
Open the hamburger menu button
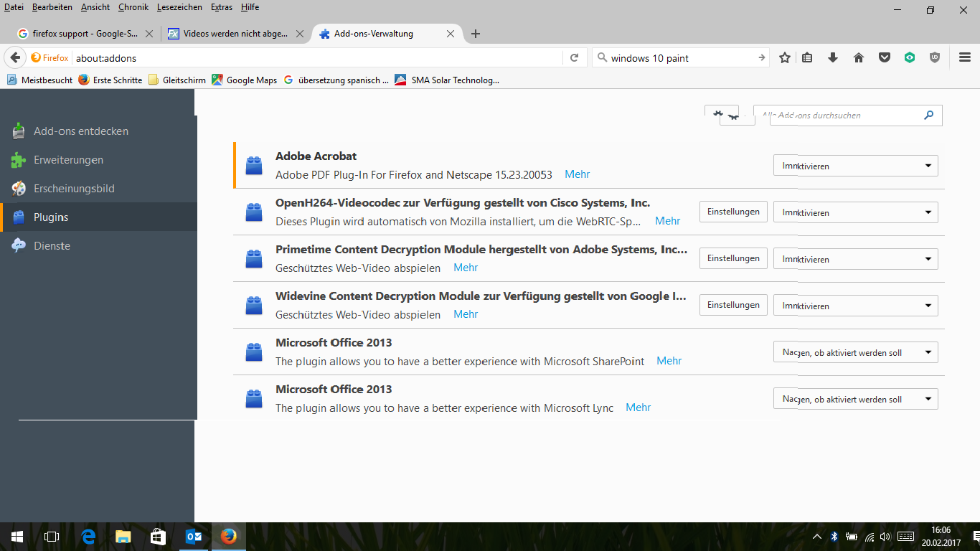(x=965, y=58)
